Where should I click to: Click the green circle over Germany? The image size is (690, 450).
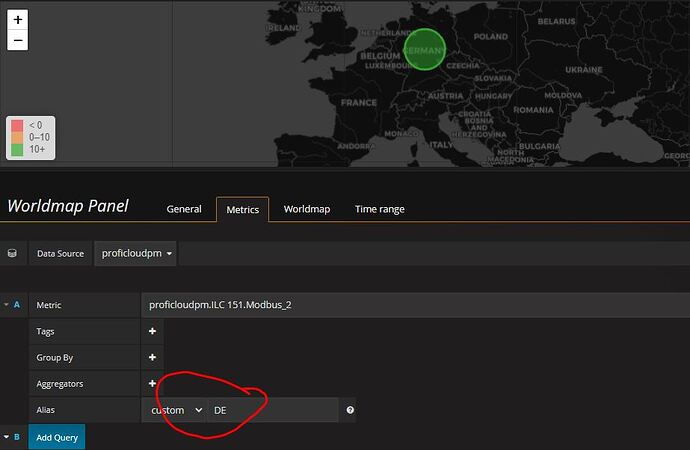[x=425, y=49]
